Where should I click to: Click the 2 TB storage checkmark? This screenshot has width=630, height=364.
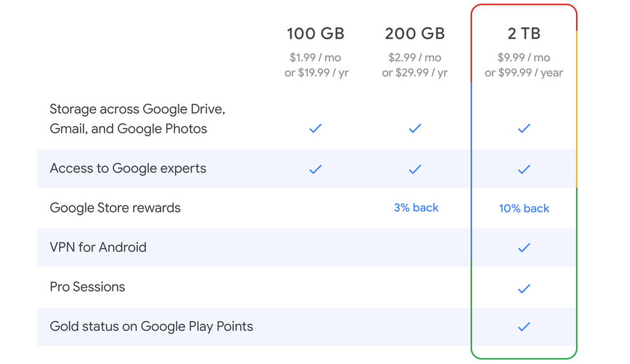coord(524,129)
